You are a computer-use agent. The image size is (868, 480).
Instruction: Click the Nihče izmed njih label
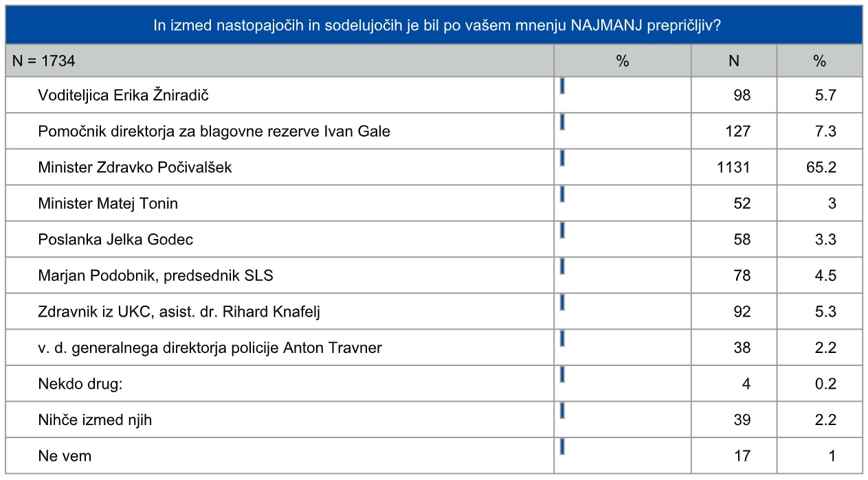(96, 420)
